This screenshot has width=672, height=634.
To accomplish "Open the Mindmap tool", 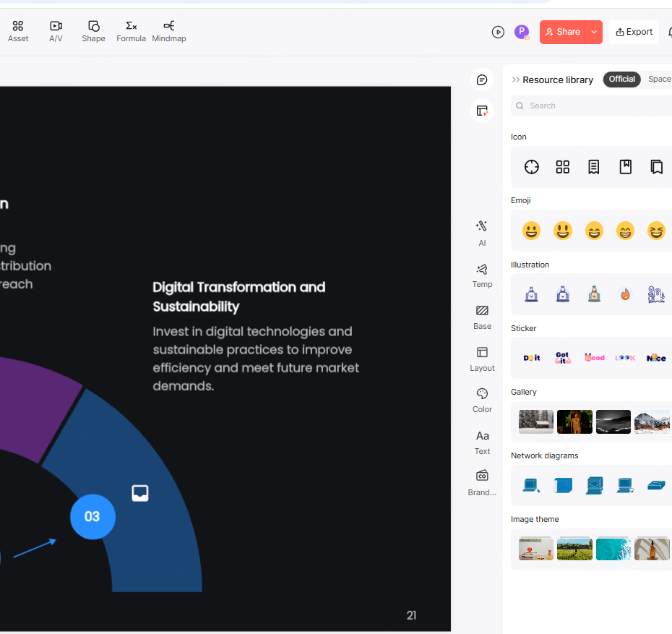I will [169, 31].
